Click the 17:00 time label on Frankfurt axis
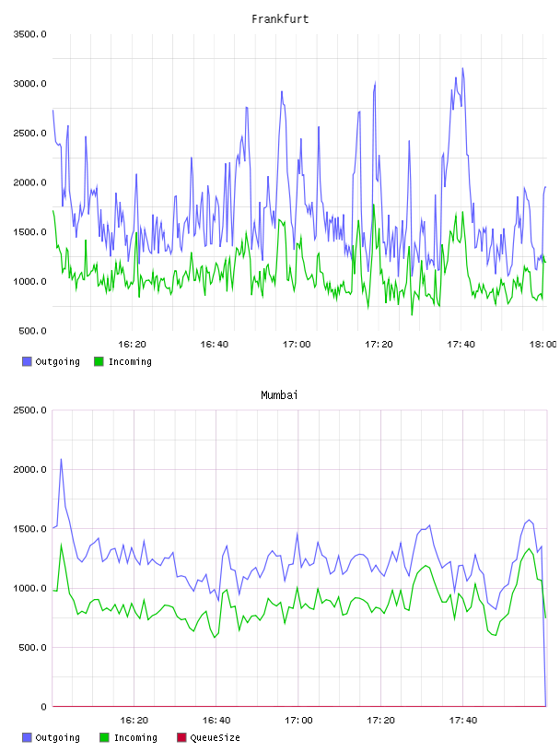560x752 pixels. point(297,345)
